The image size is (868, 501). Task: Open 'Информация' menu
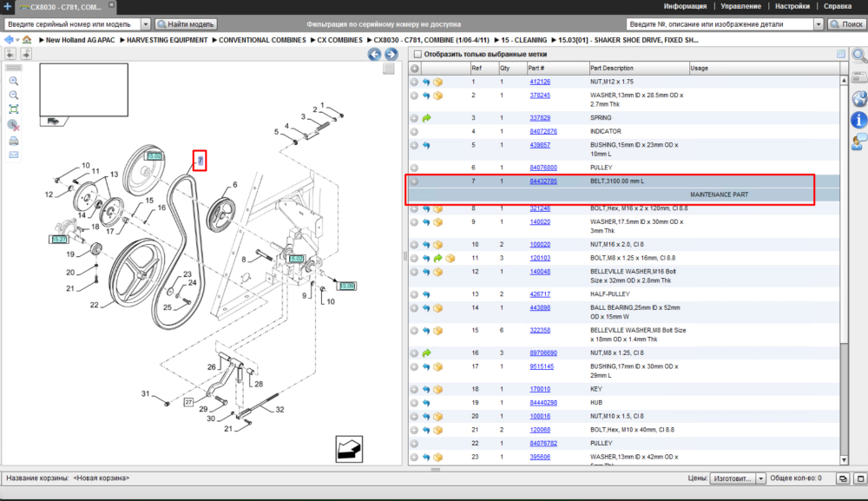[685, 6]
